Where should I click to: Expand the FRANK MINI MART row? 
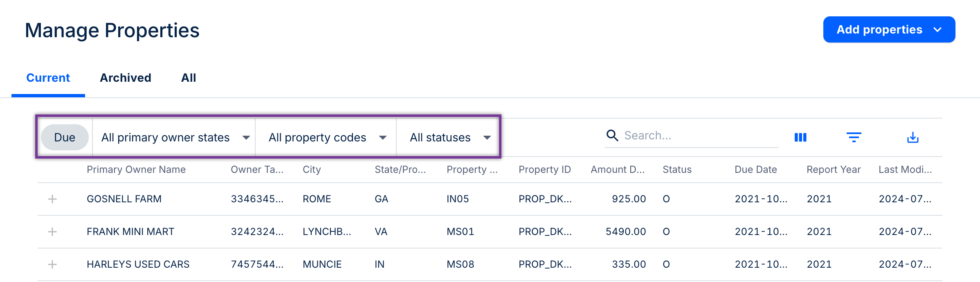click(52, 232)
